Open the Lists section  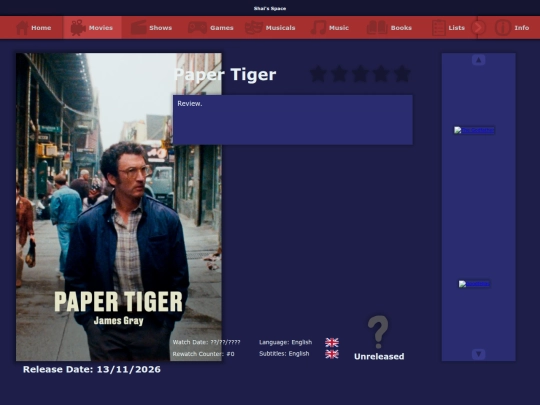click(x=448, y=28)
